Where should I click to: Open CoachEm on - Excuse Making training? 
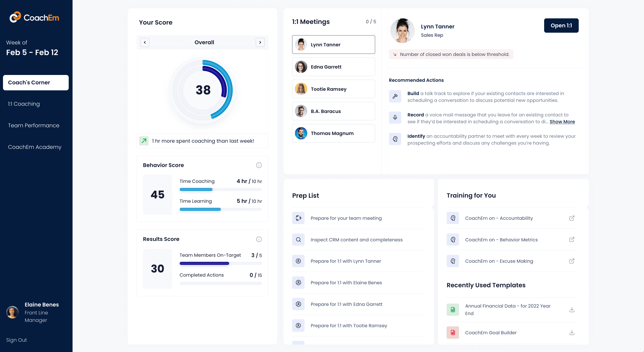click(x=512, y=261)
